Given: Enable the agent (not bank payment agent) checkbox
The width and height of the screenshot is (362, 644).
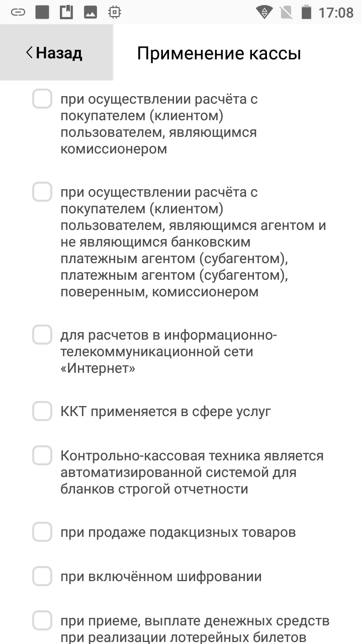Looking at the screenshot, I should pyautogui.click(x=42, y=192).
